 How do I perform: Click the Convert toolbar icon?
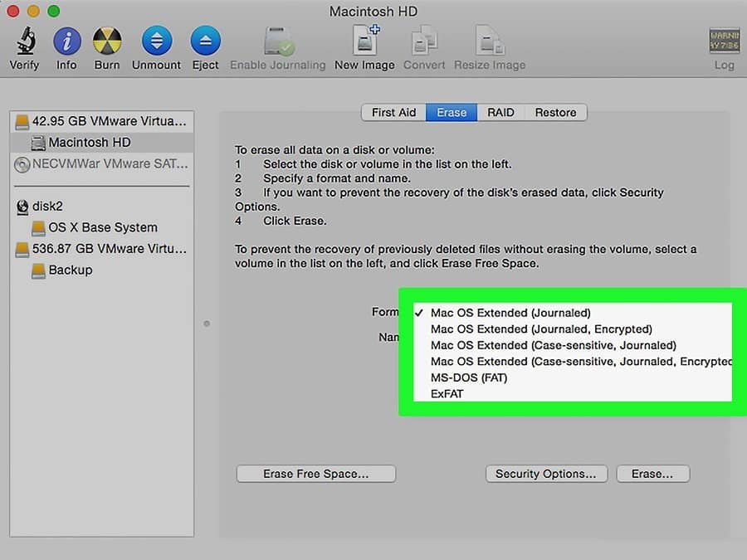coord(424,40)
